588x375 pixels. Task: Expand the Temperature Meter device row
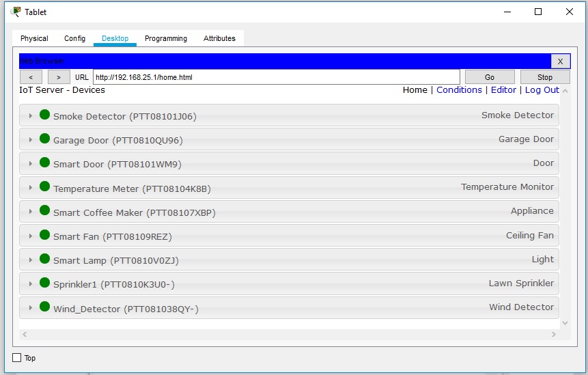pos(30,187)
